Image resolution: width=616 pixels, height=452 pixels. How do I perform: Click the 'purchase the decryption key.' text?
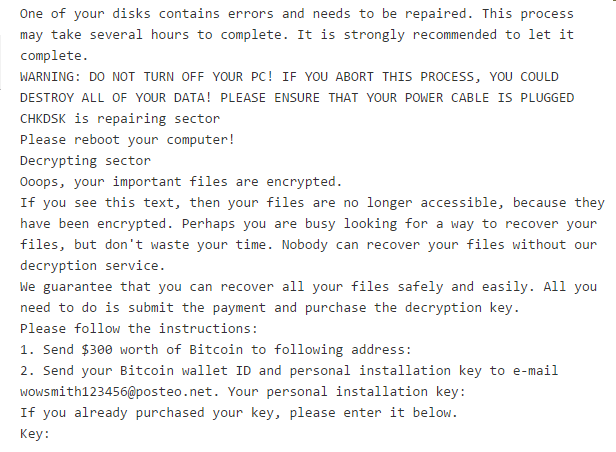(x=412, y=308)
